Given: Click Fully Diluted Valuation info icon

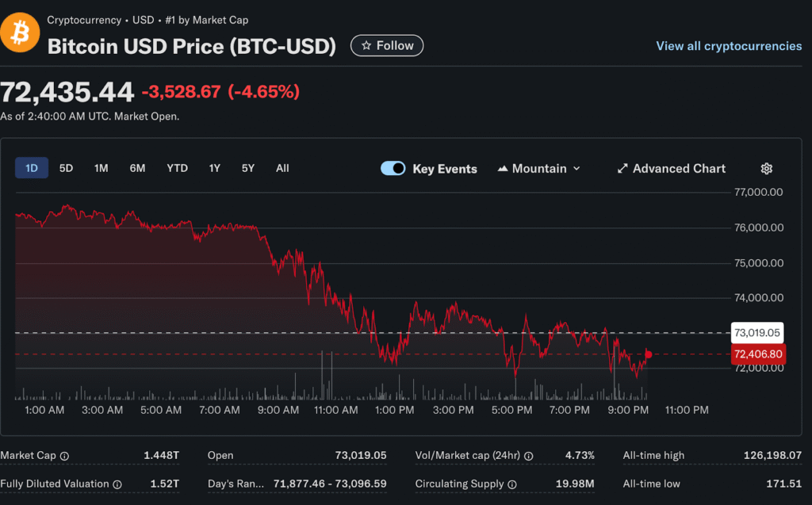Looking at the screenshot, I should (x=117, y=484).
